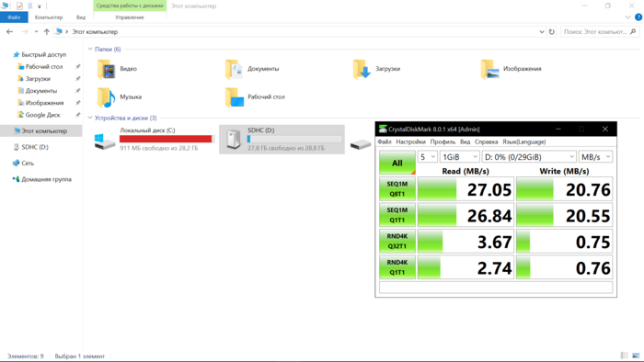Open the Компьютер ribbon tab
Screen dimensions: 644x362
[49, 17]
